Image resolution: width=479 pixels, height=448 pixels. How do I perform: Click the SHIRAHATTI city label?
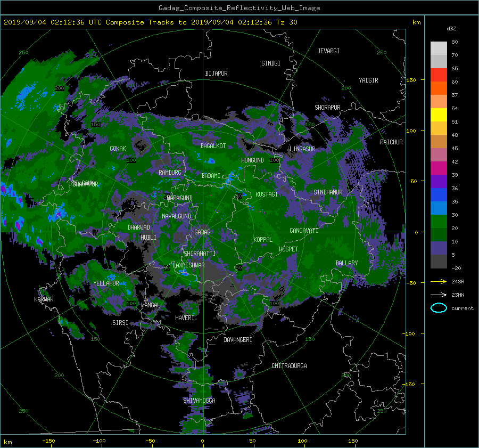click(x=200, y=254)
